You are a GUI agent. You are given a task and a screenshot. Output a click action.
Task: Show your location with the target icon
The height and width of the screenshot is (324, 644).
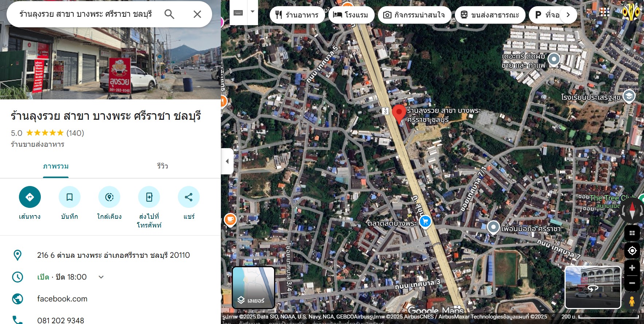click(x=632, y=251)
